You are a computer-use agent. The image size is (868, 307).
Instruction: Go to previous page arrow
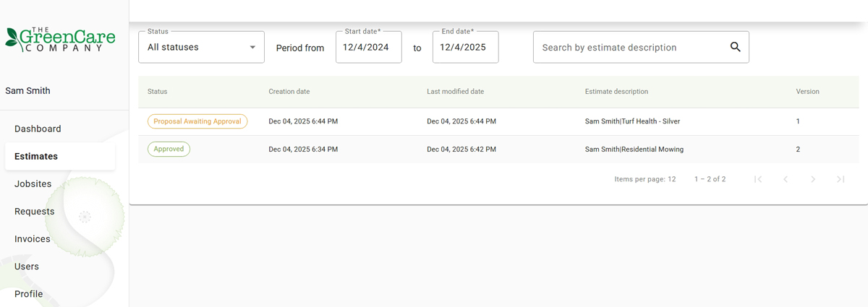click(x=786, y=179)
